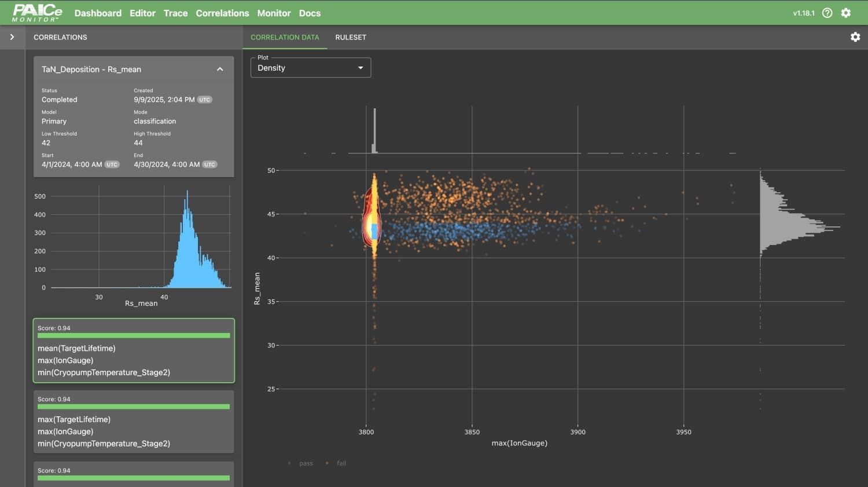This screenshot has height=487, width=868.
Task: Open the Plot Density dropdown
Action: pyautogui.click(x=310, y=68)
